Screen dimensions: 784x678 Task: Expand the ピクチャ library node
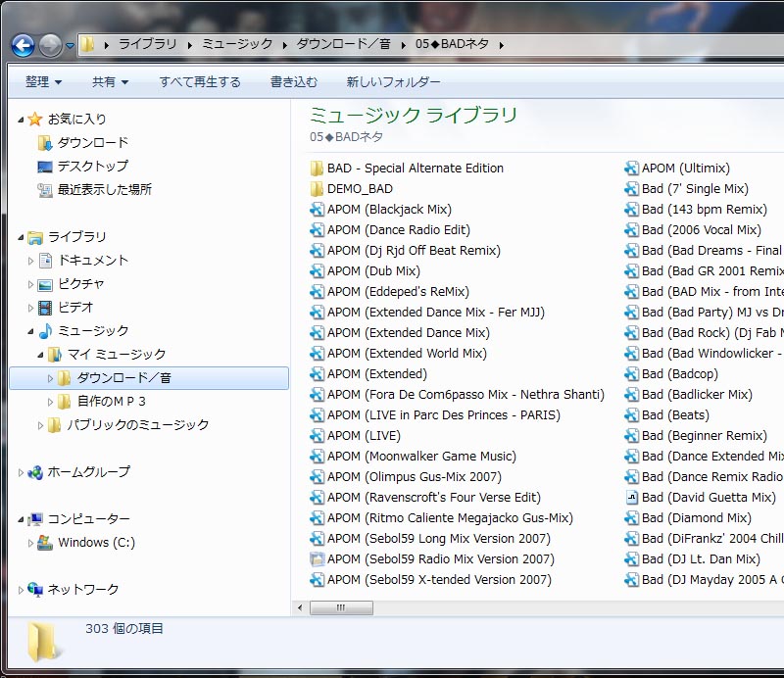[x=30, y=284]
